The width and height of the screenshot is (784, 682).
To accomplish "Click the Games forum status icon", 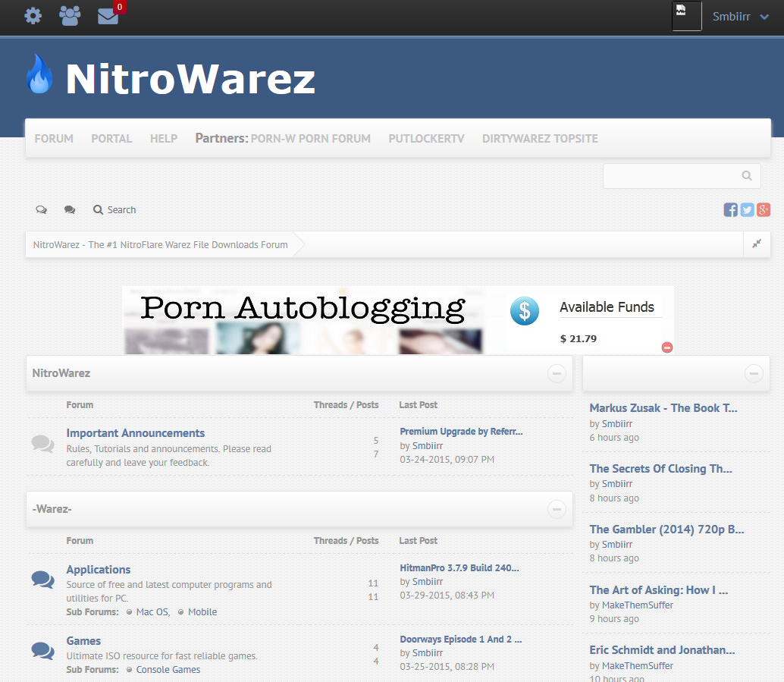I will [x=42, y=651].
